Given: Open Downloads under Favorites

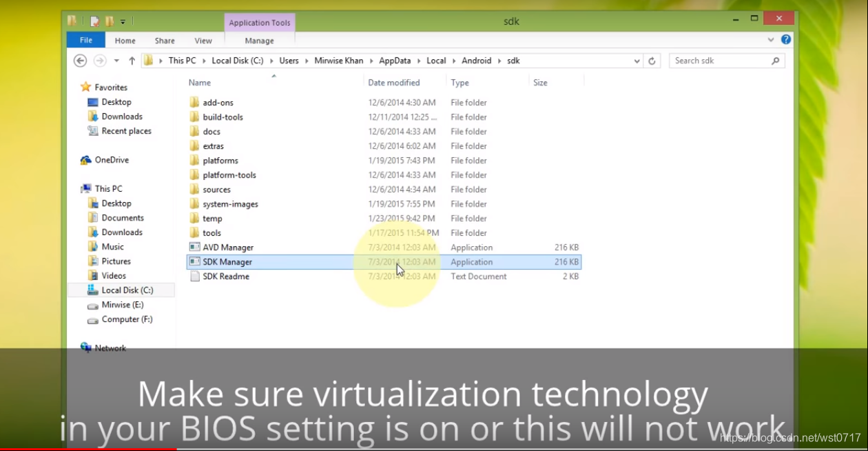Looking at the screenshot, I should click(121, 117).
